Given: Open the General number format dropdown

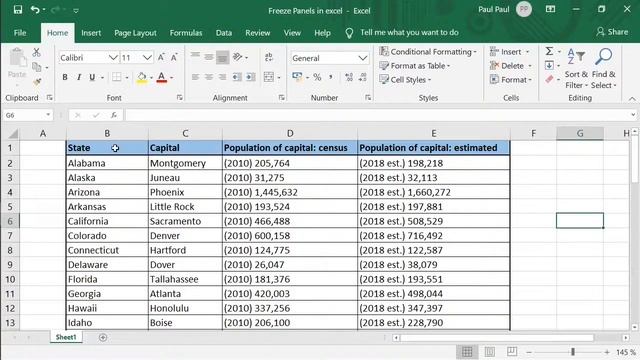Looking at the screenshot, I should pos(362,58).
